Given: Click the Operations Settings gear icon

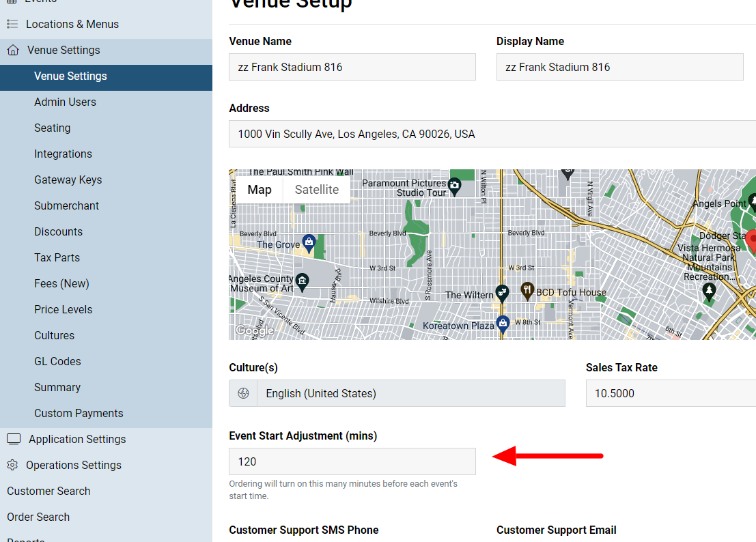Looking at the screenshot, I should point(14,465).
